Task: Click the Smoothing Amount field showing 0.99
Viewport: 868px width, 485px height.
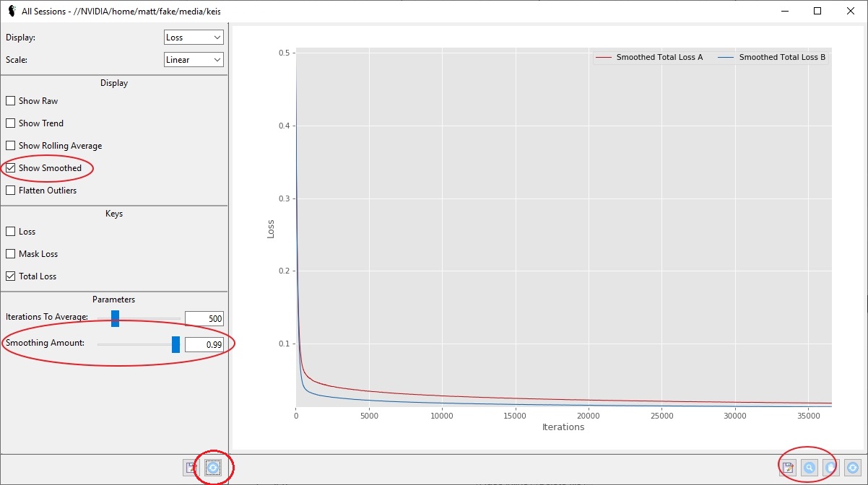Action: point(204,345)
